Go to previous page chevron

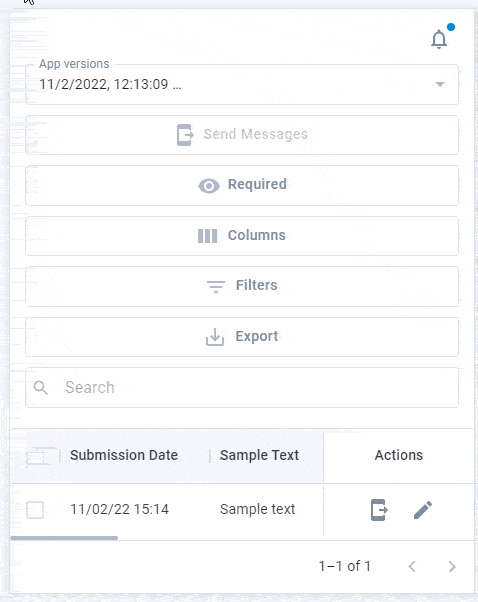412,566
